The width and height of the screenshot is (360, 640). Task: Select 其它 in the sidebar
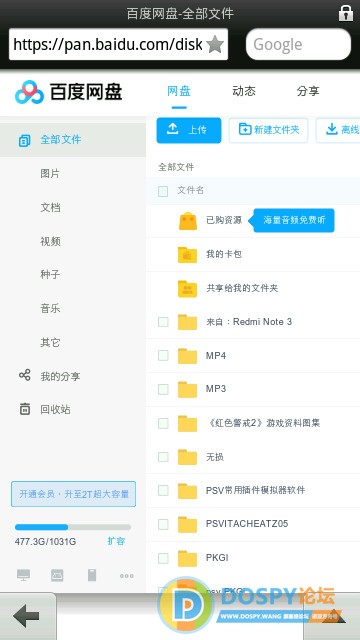[50, 342]
